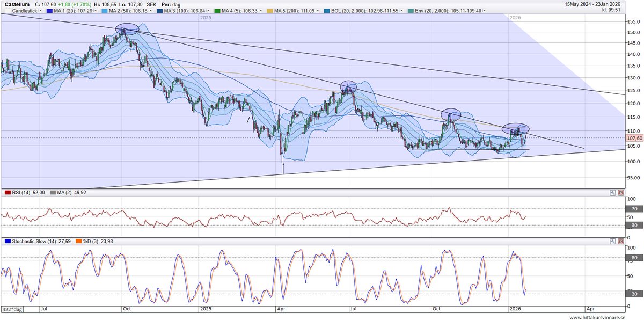Open the MA 1 (20) legend dropdown
This screenshot has height=320, width=644.
(96, 11)
